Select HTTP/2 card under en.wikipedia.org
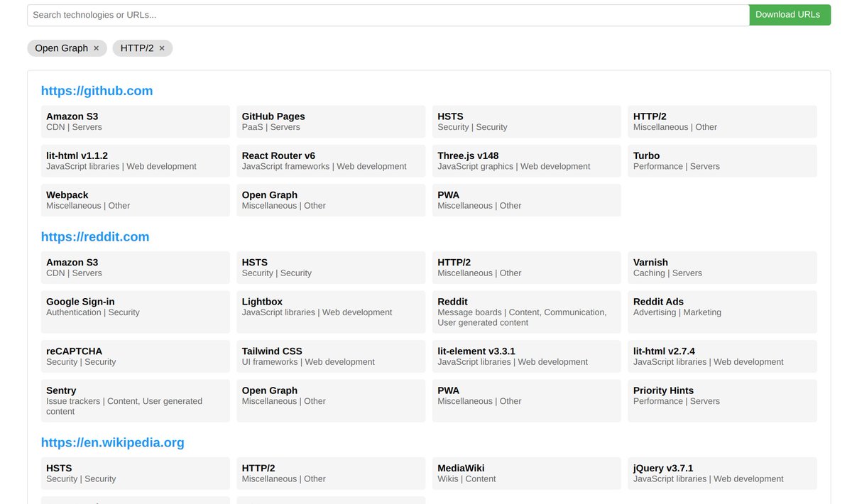852x504 pixels. (x=331, y=473)
